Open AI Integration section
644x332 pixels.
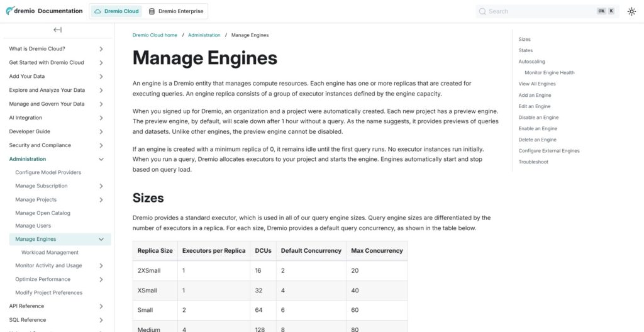click(x=25, y=118)
